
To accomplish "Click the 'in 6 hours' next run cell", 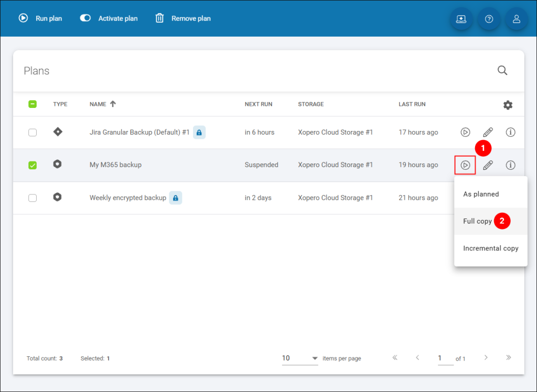I will click(259, 132).
